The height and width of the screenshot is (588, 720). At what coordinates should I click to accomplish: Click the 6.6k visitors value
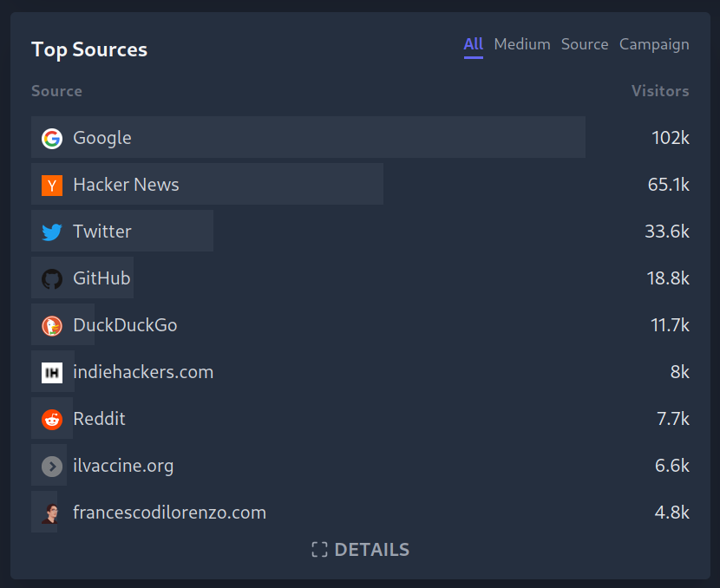(671, 466)
